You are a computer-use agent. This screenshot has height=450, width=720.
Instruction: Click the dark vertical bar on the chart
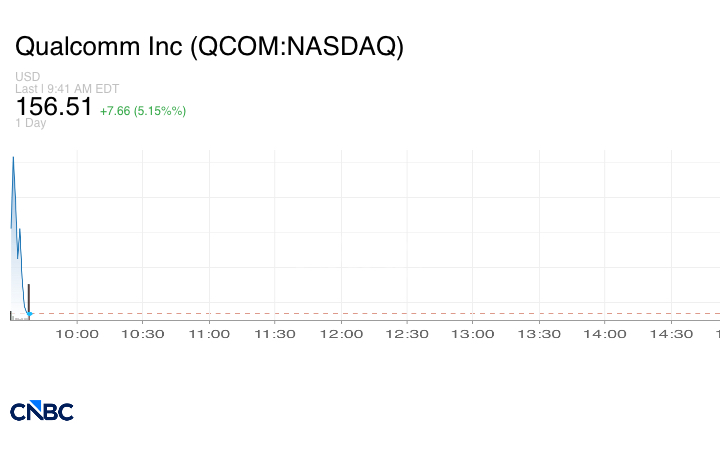click(x=28, y=297)
